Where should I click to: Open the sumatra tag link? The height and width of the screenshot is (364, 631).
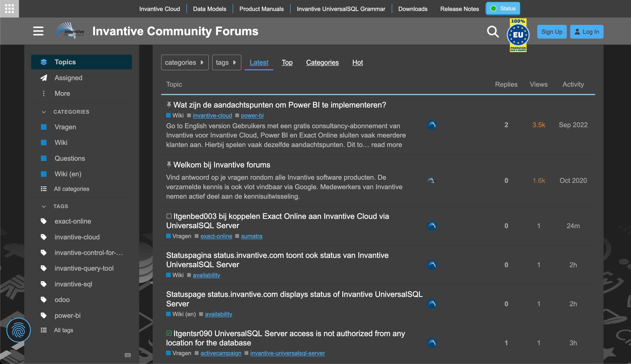252,236
